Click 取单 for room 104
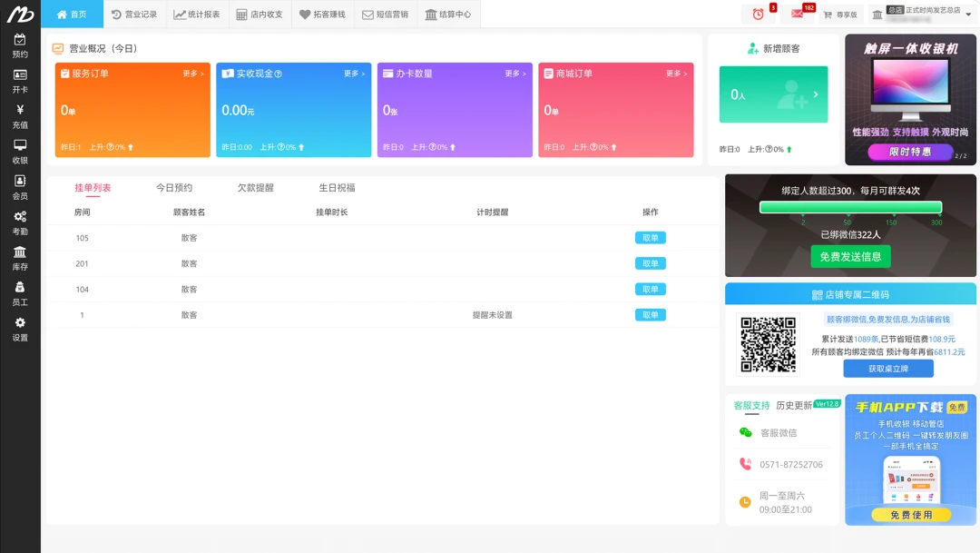Screen dimensions: 980x553 coord(650,289)
